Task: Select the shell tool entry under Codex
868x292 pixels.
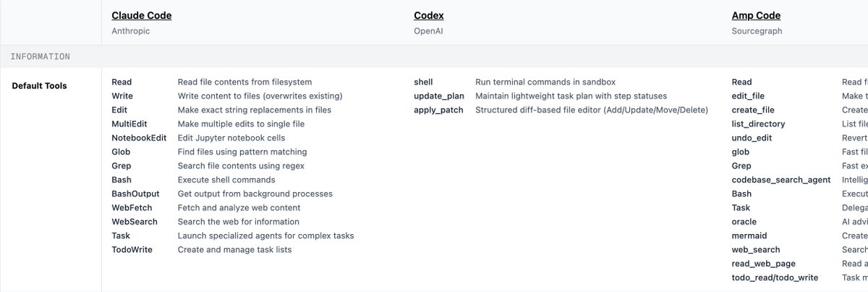Action: click(423, 82)
